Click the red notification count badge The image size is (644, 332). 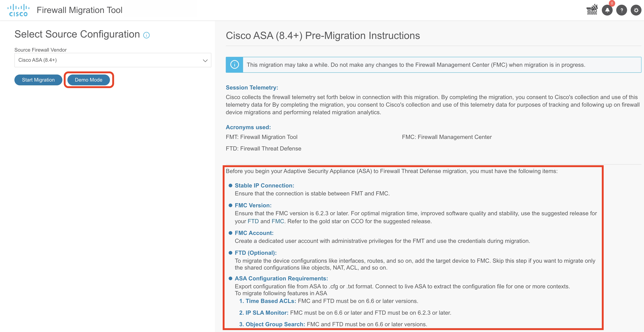pyautogui.click(x=612, y=3)
